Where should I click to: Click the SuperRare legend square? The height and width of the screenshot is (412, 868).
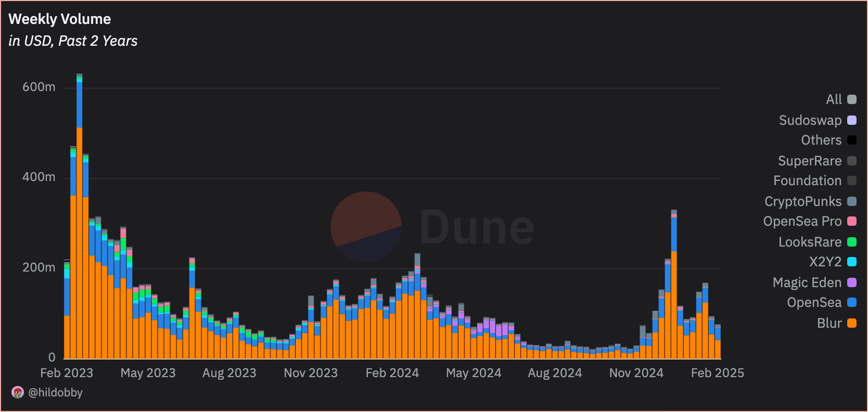coord(851,161)
